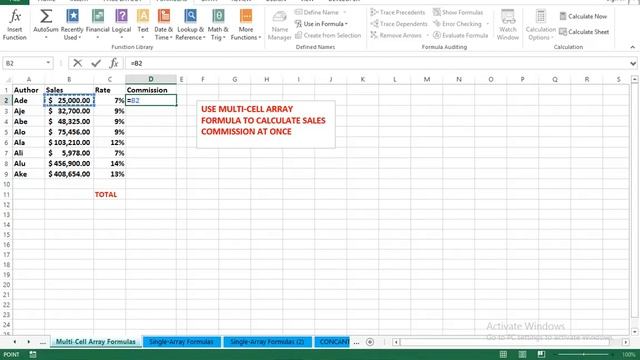Click Trace Dependents
Image resolution: width=640 pixels, height=360 pixels.
pyautogui.click(x=399, y=24)
